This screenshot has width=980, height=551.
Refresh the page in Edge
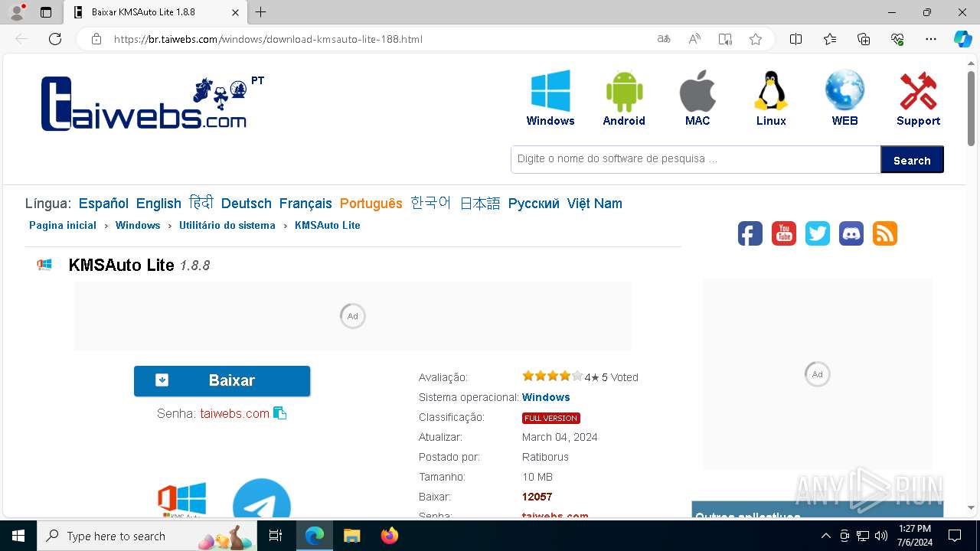click(55, 39)
